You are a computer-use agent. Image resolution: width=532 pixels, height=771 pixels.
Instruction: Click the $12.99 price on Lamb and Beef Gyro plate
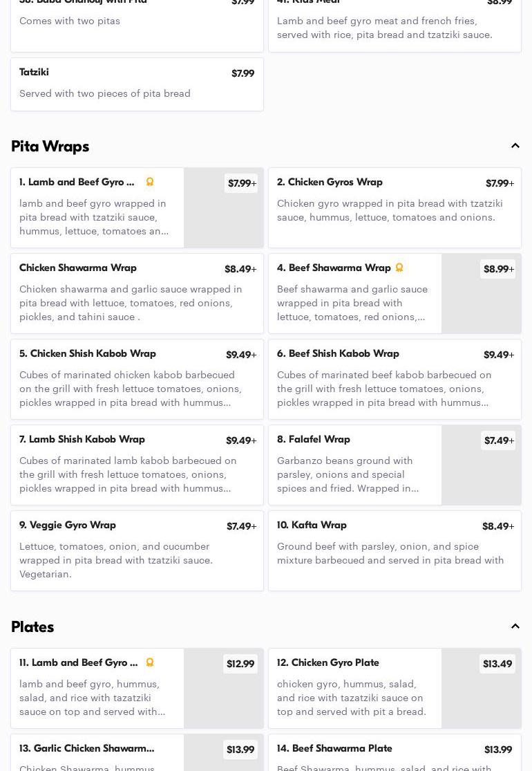tap(240, 664)
